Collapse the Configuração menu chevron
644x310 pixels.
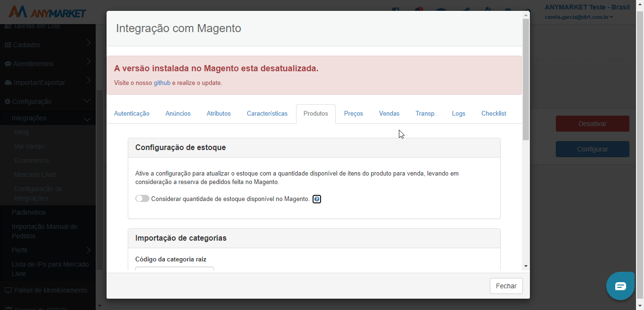tap(87, 101)
